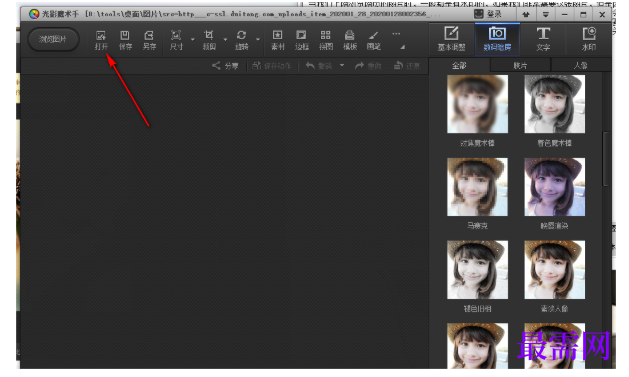Choose the 另存 save-as icon
Image resolution: width=629 pixels, height=377 pixels.
pos(149,40)
